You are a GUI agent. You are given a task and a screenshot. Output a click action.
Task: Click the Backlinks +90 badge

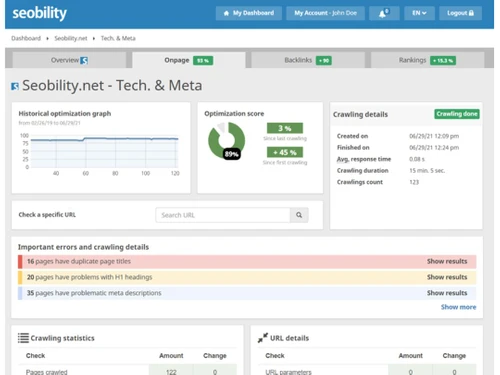click(x=324, y=61)
